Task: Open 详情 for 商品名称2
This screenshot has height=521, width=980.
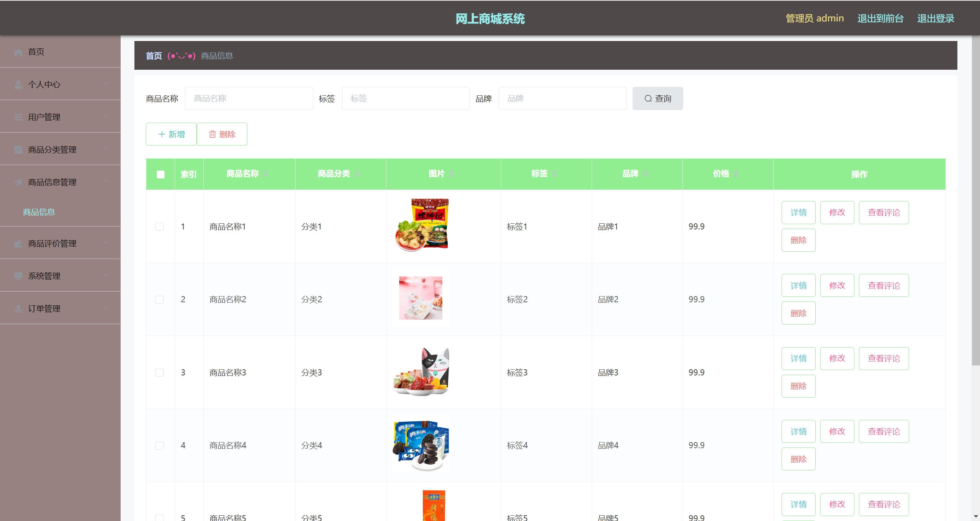Action: (x=798, y=285)
